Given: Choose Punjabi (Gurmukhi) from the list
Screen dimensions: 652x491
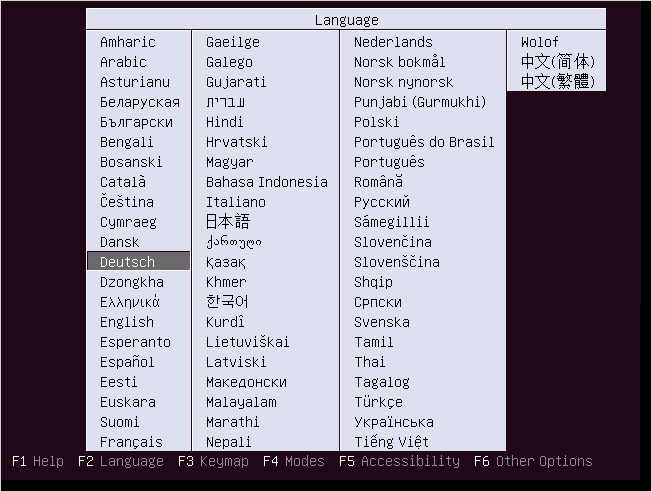Looking at the screenshot, I should [420, 102].
